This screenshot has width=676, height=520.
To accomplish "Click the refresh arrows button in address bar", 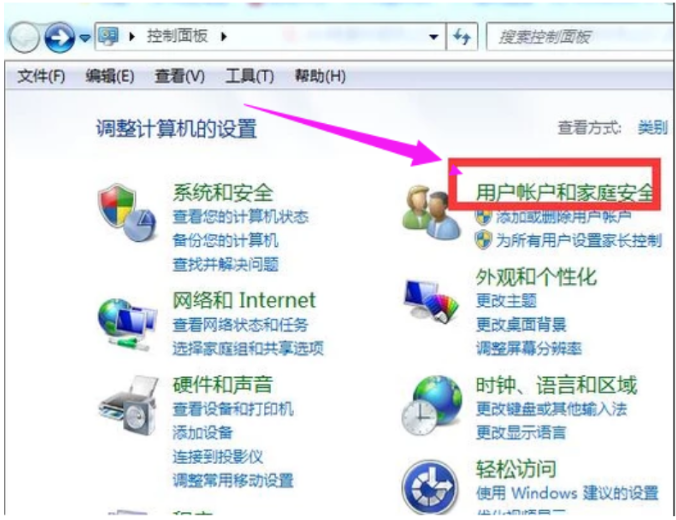I will (462, 37).
